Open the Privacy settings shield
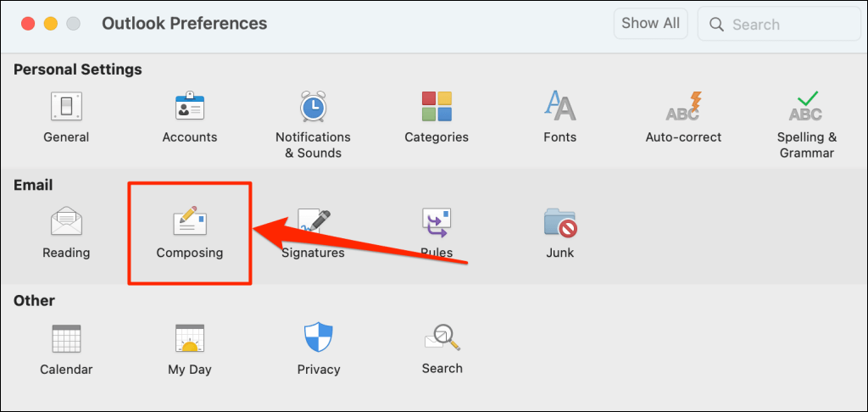The width and height of the screenshot is (868, 412). click(x=319, y=340)
